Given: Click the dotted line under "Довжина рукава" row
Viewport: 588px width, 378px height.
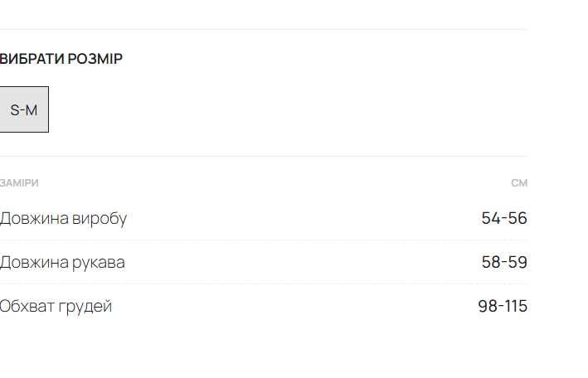Looking at the screenshot, I should tap(264, 284).
